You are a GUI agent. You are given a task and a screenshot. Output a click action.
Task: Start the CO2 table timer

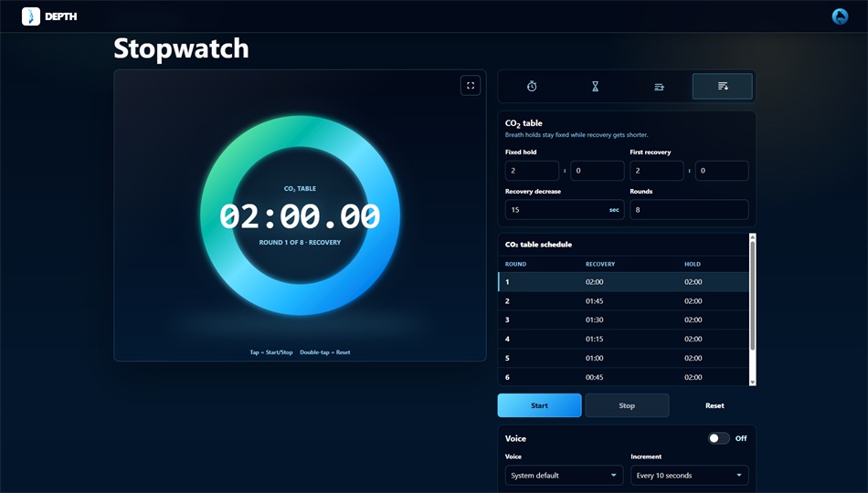pyautogui.click(x=539, y=405)
